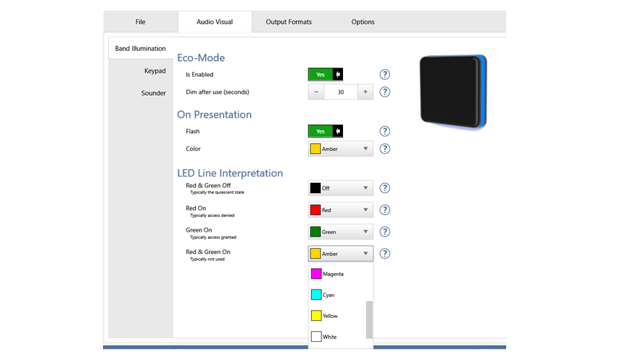This screenshot has width=644, height=363.
Task: Click the Eco-Mode section heading
Action: [201, 57]
